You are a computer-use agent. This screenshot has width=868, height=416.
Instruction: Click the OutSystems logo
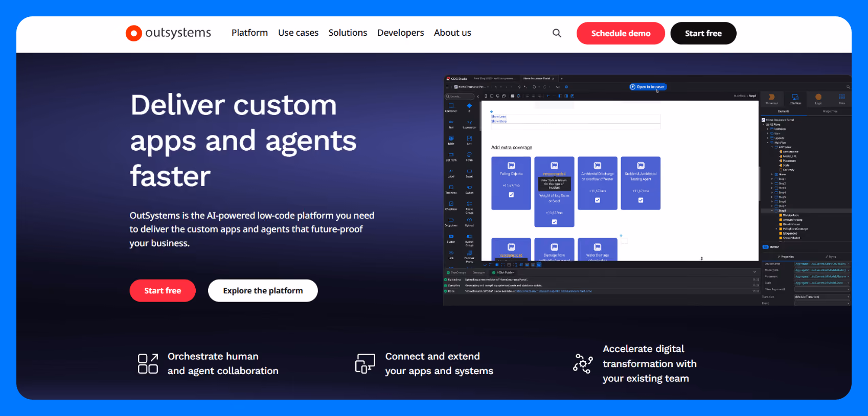point(168,33)
